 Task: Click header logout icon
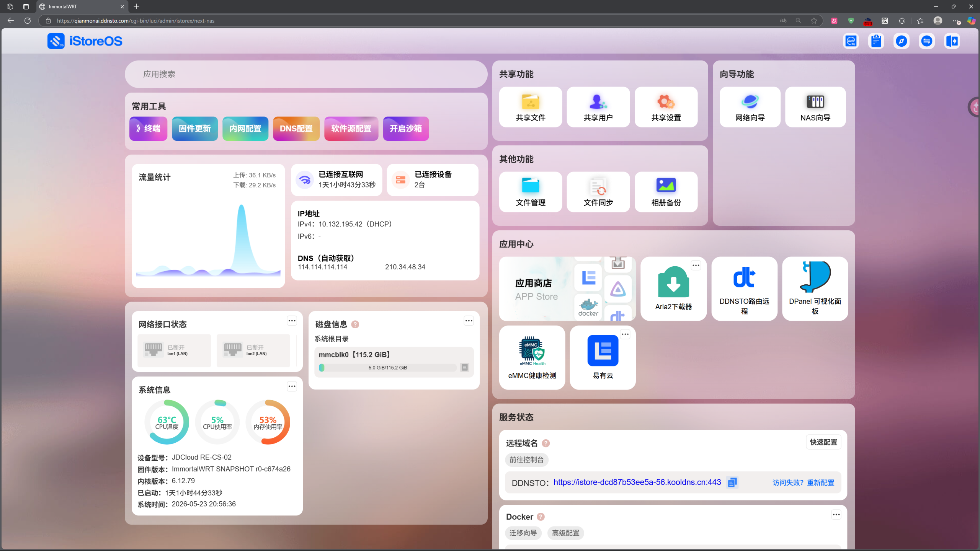coord(952,41)
